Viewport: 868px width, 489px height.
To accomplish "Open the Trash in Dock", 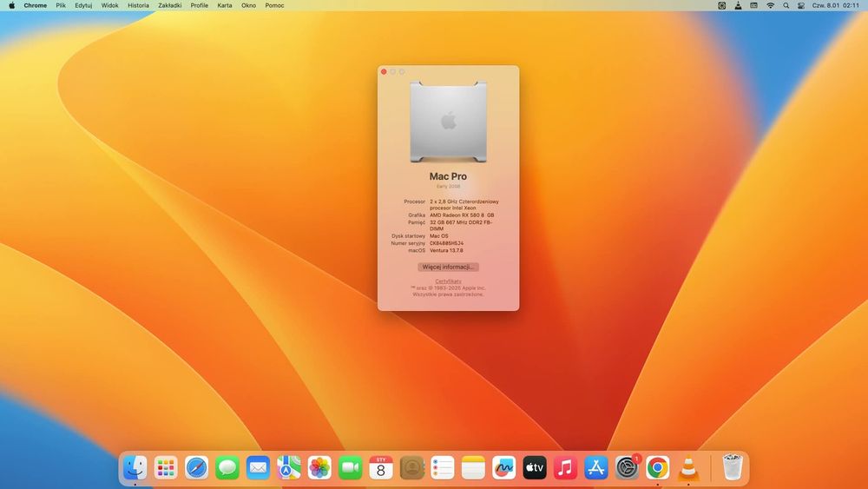I will 733,468.
